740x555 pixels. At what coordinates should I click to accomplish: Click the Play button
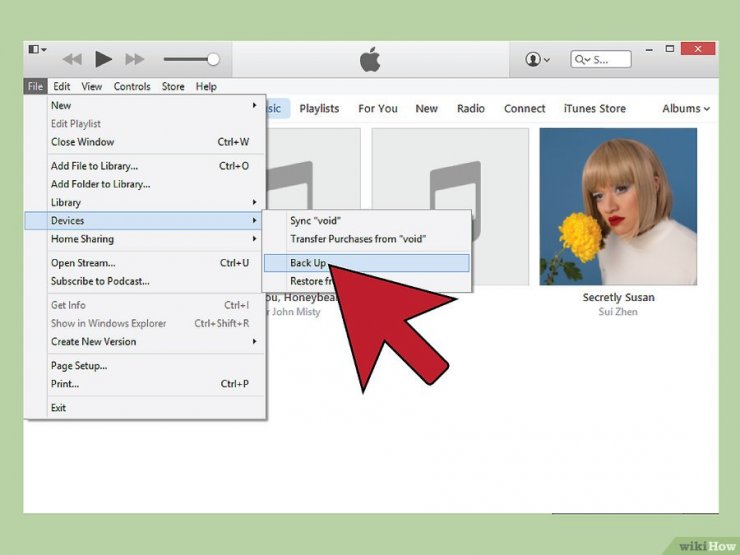point(103,59)
